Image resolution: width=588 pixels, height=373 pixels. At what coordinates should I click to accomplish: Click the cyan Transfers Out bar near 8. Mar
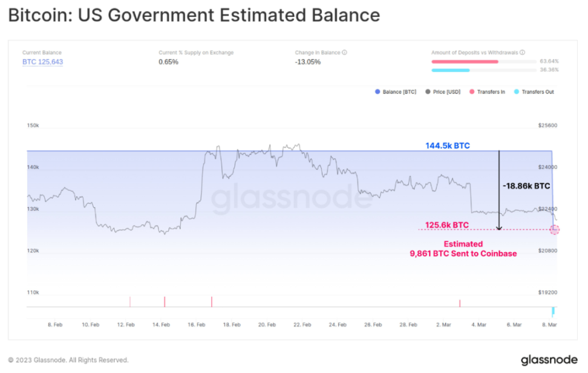(553, 311)
